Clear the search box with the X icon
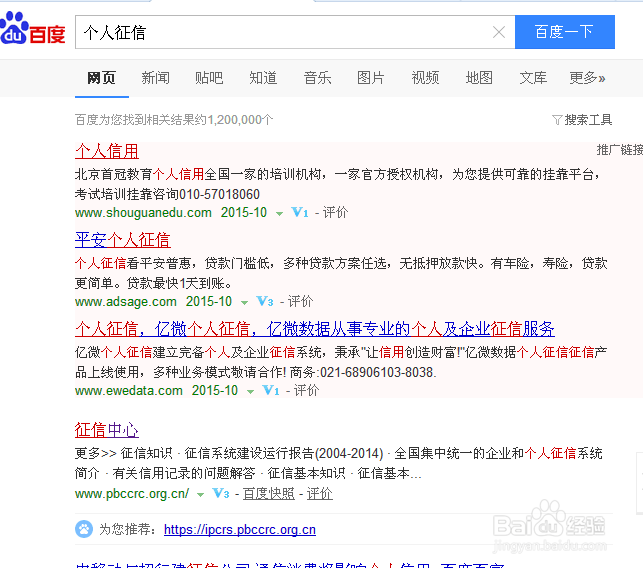643x568 pixels. pos(499,32)
